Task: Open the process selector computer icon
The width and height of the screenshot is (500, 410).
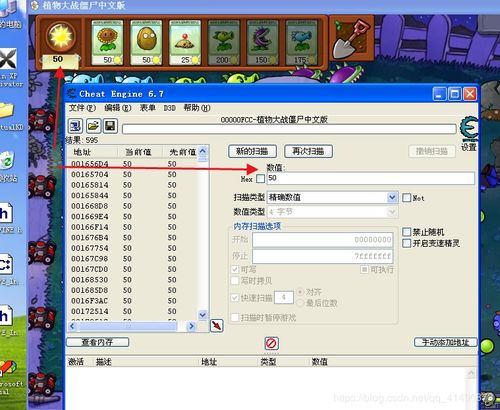Action: (x=76, y=126)
